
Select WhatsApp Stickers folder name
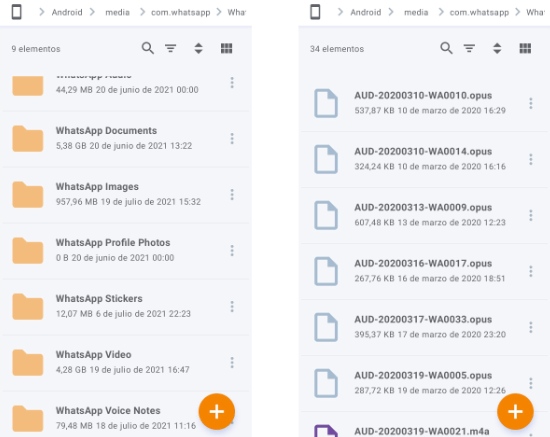(x=99, y=298)
